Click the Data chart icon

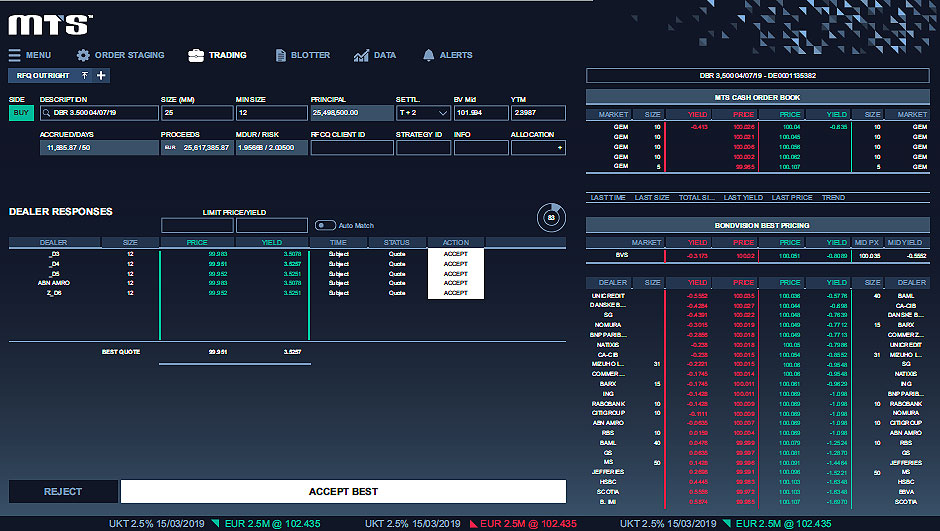click(x=361, y=55)
